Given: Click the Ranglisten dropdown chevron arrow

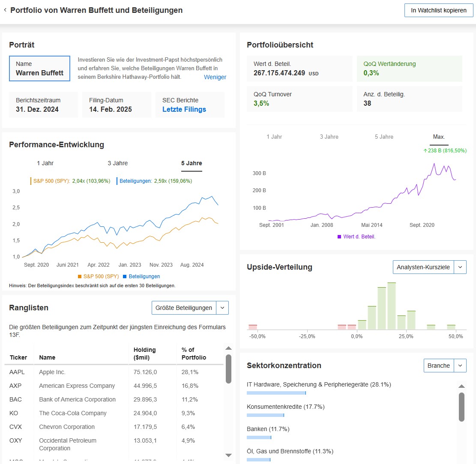Looking at the screenshot, I should point(222,308).
